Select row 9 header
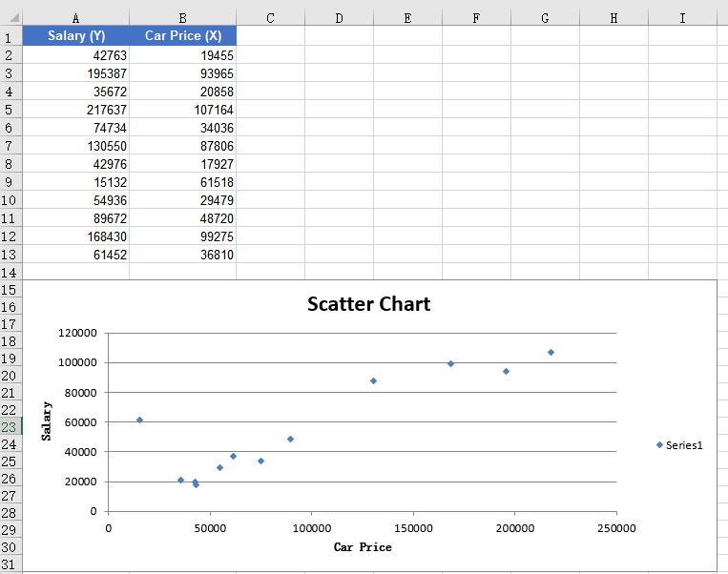Viewport: 728px width, 574px height. coord(10,182)
